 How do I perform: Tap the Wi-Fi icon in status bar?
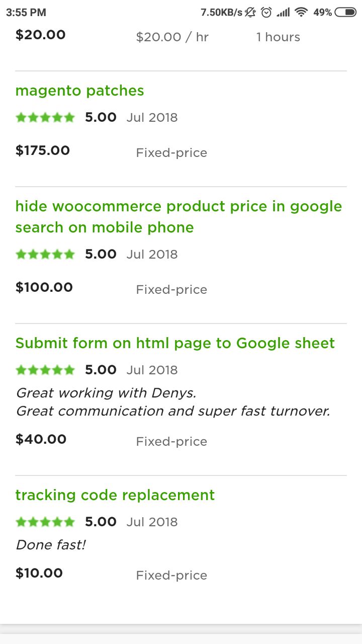coord(301,13)
